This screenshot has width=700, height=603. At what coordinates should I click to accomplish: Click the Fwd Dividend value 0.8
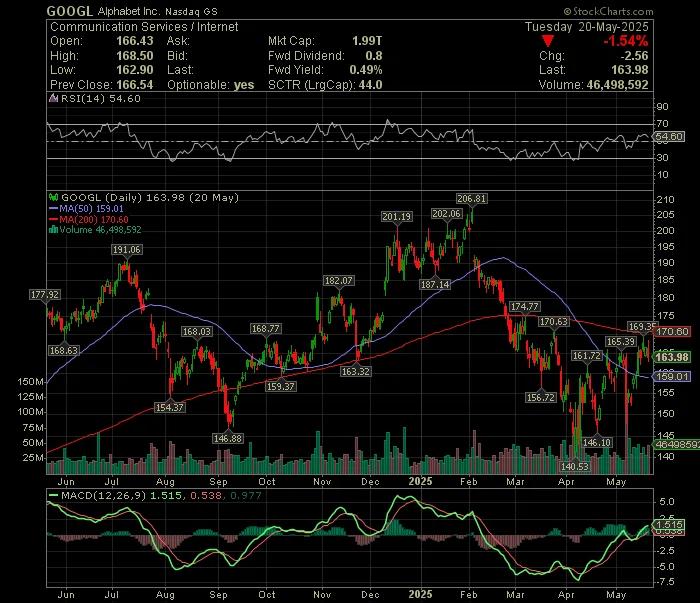click(x=374, y=56)
